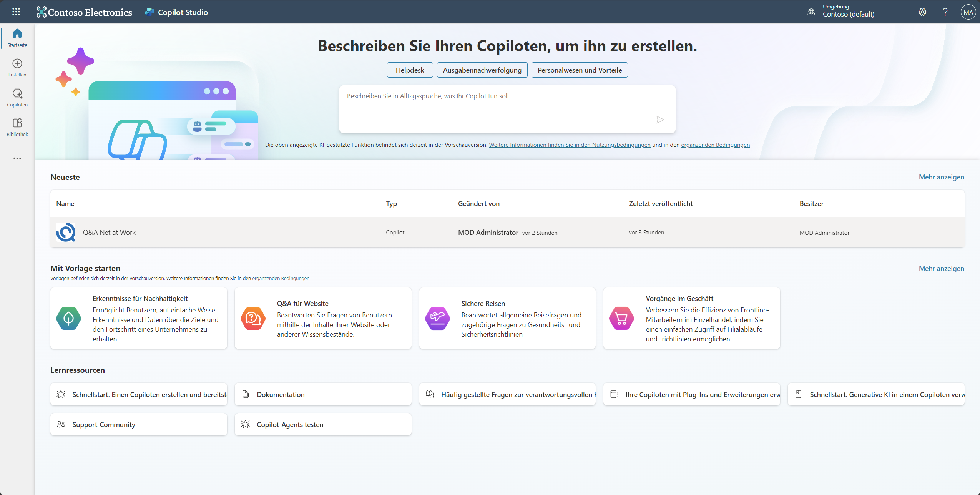Click the vor 3 Stunden cell
This screenshot has width=980, height=495.
point(646,233)
